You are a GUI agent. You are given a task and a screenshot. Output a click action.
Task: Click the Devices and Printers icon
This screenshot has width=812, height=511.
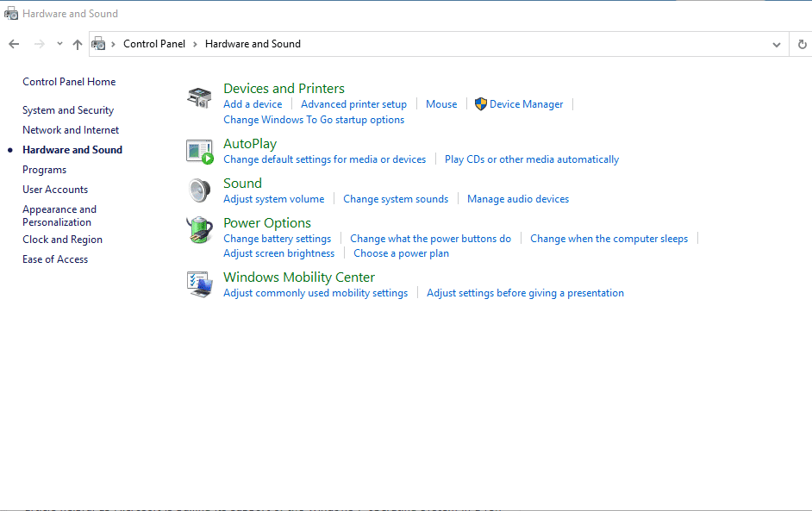point(199,97)
